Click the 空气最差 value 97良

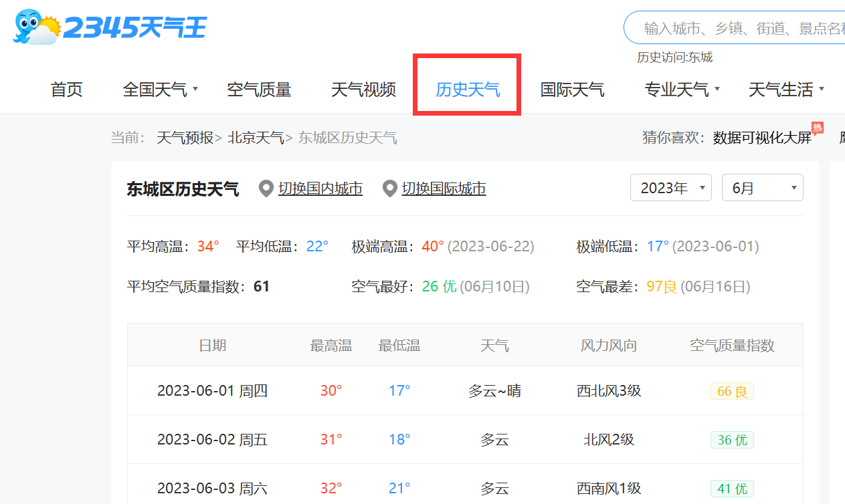tap(662, 287)
